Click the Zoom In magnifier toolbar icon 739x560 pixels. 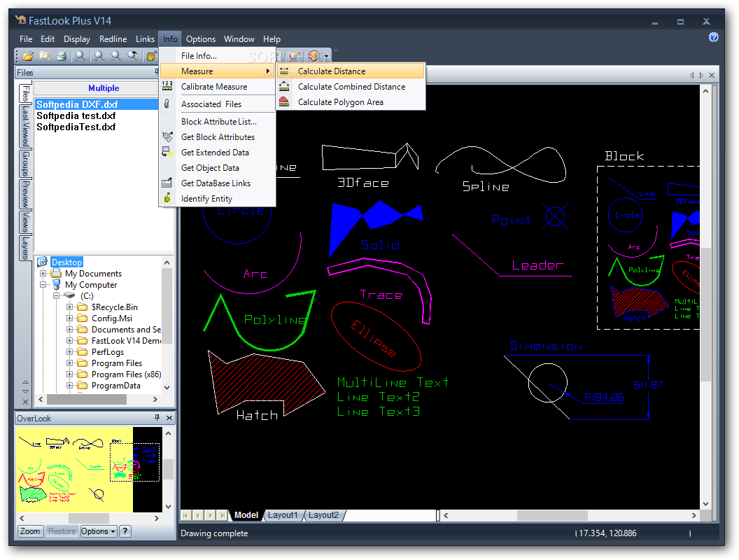click(x=99, y=56)
